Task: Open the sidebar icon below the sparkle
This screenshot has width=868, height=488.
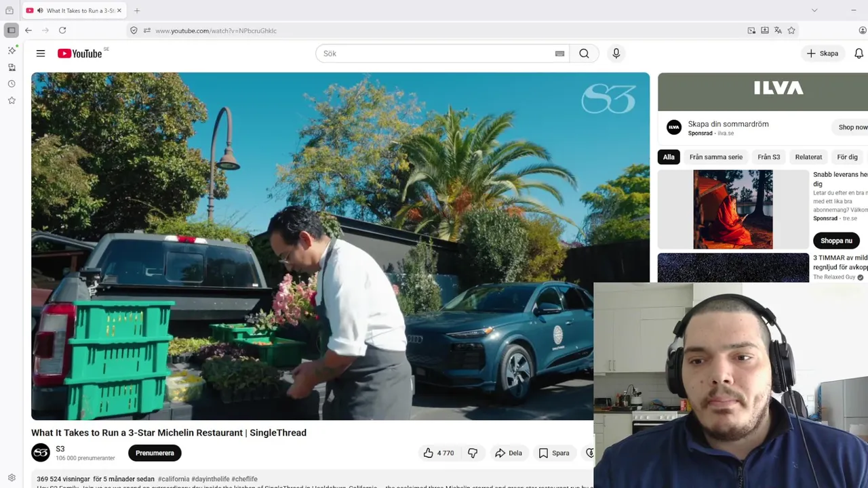Action: point(12,67)
